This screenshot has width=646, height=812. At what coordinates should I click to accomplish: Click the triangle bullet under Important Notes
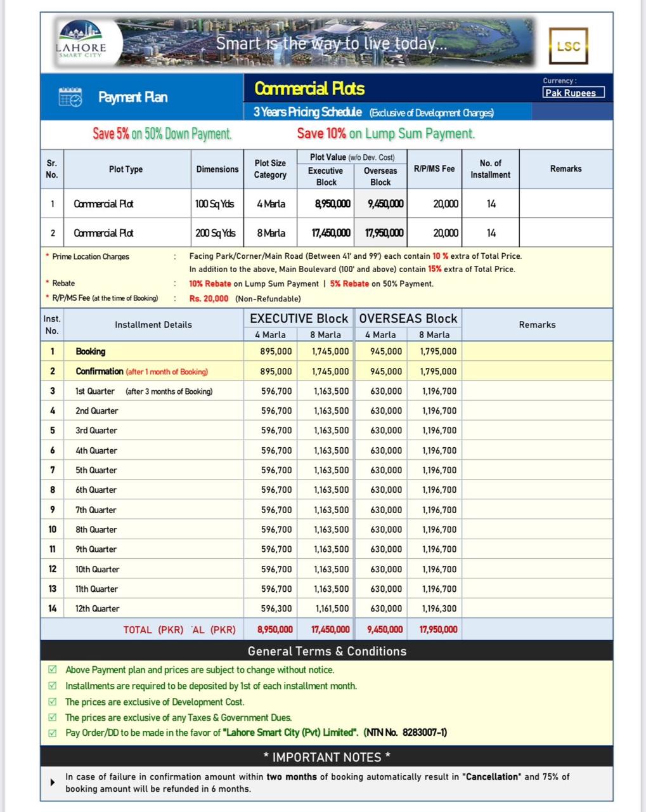coord(53,782)
